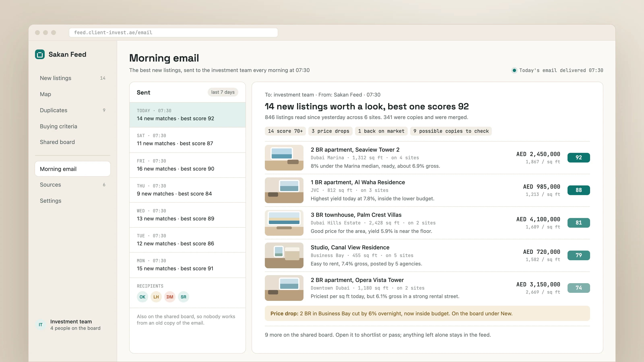Click the AED 985,000 price
Viewport: 644px width, 362px height.
click(x=542, y=187)
